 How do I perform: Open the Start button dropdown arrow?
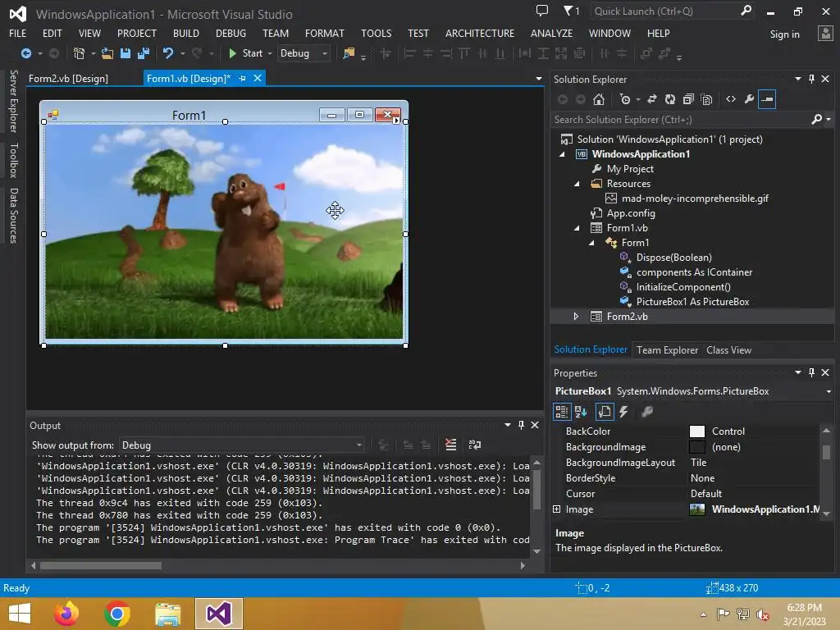click(269, 53)
